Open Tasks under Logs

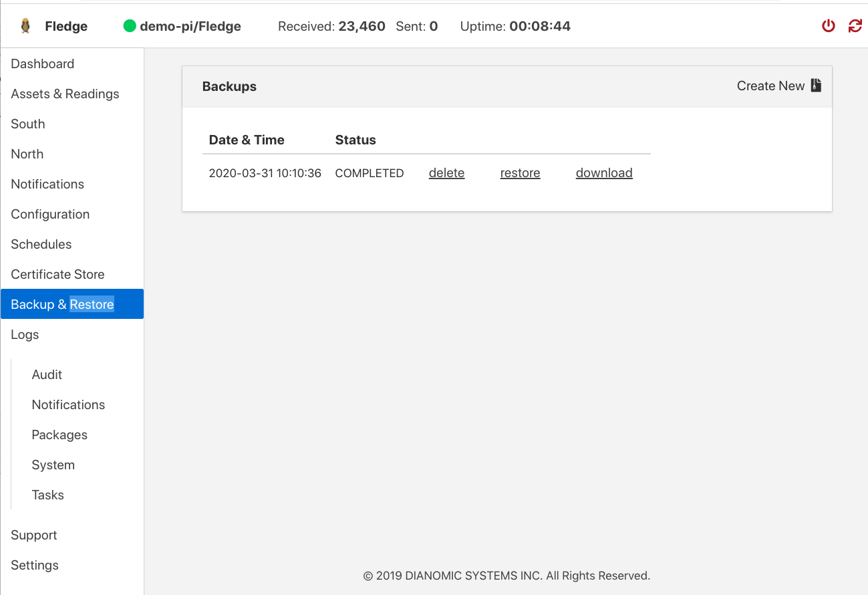click(47, 495)
